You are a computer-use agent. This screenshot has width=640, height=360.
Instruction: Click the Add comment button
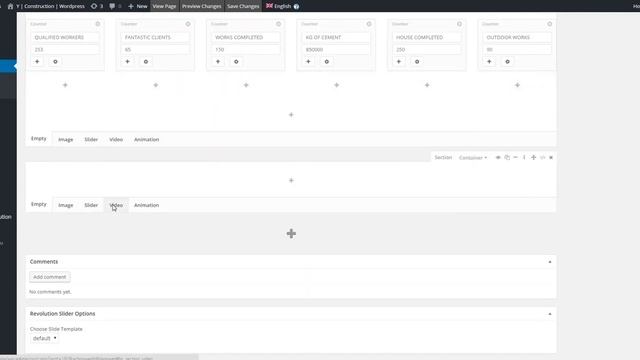click(49, 277)
